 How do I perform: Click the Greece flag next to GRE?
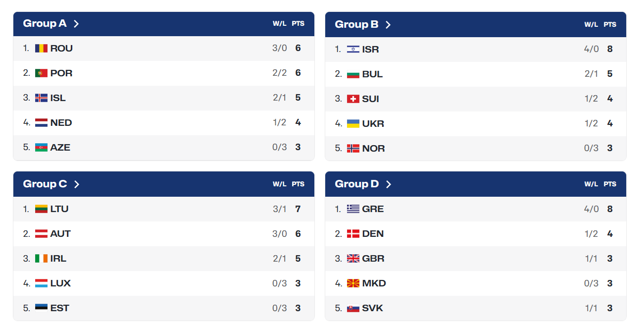pyautogui.click(x=353, y=209)
